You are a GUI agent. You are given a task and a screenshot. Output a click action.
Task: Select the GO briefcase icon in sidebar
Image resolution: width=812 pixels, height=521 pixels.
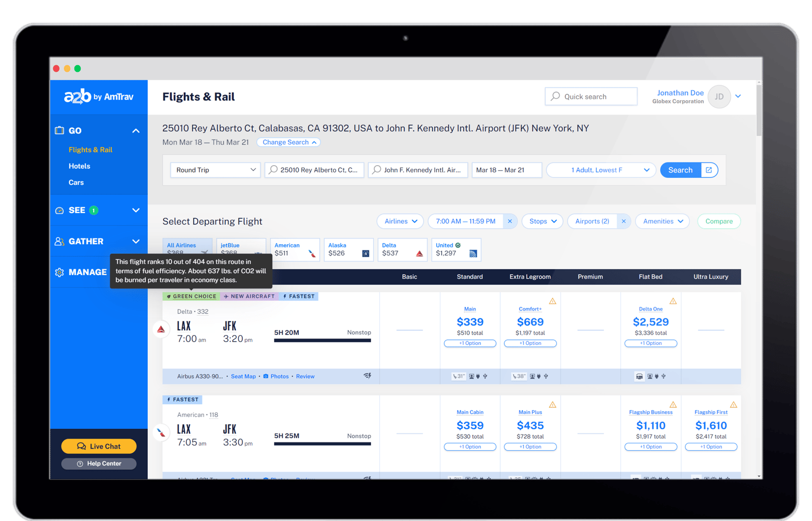click(59, 130)
